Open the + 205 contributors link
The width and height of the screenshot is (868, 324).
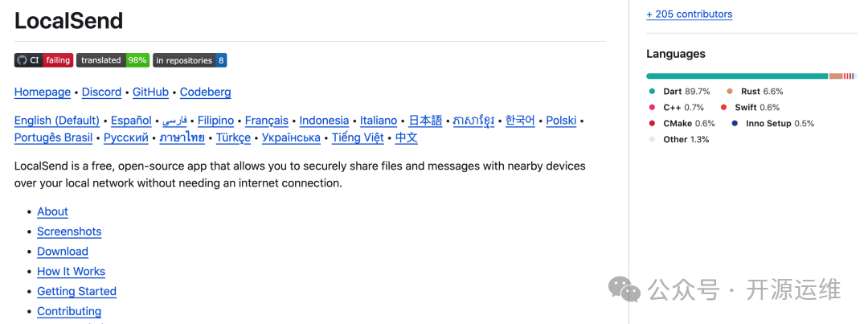click(690, 14)
